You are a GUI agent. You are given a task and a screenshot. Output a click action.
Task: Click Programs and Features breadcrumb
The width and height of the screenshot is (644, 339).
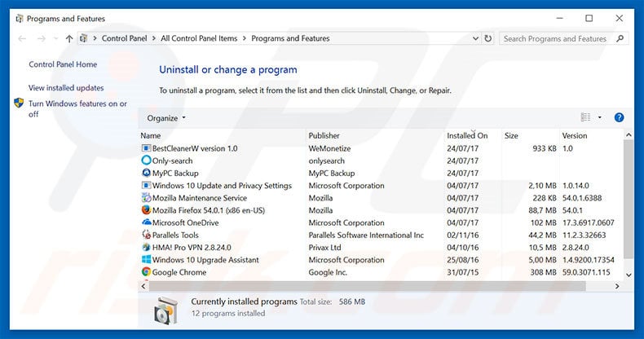290,38
